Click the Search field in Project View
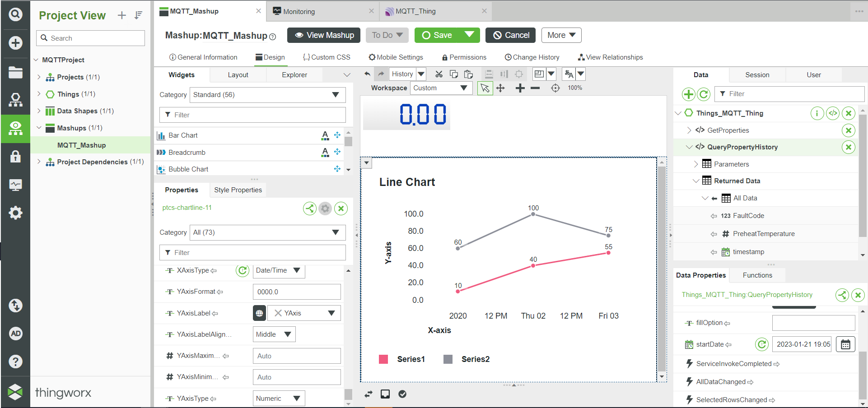Image resolution: width=868 pixels, height=408 pixels. (90, 38)
